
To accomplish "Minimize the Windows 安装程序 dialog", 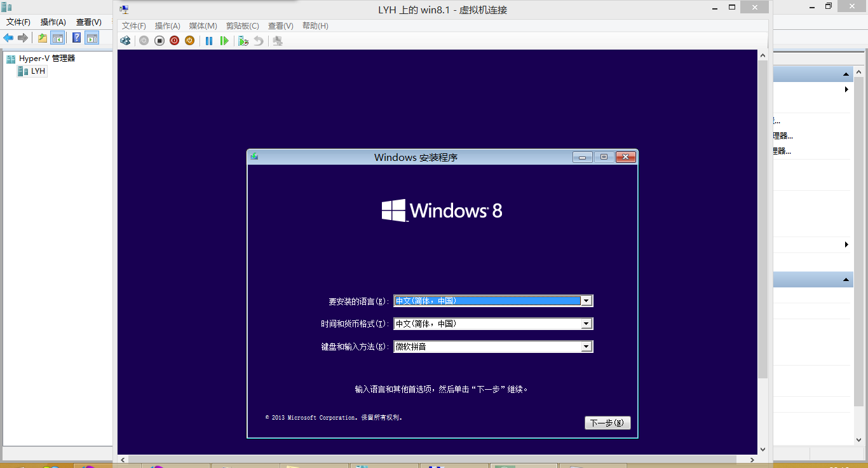I will click(x=583, y=157).
